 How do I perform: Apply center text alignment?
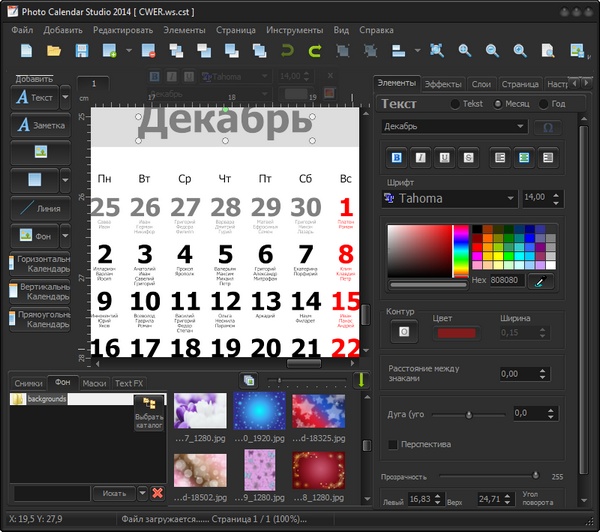(523, 157)
